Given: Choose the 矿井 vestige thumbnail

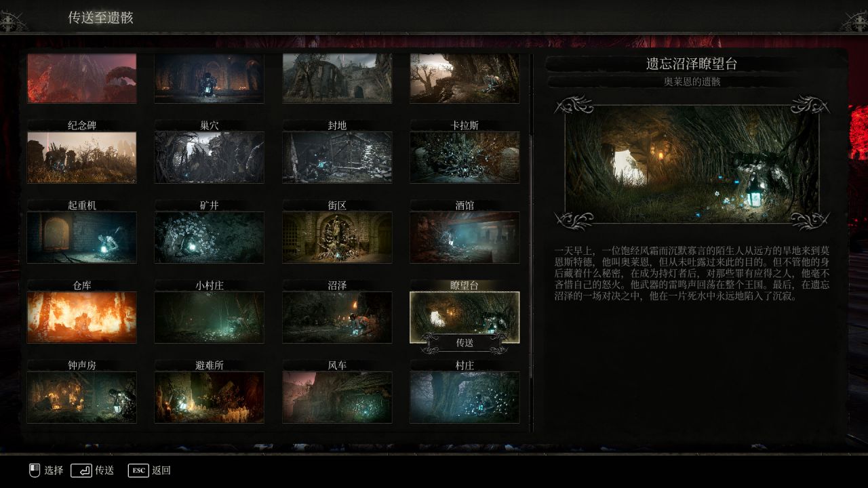Looking at the screenshot, I should click(x=210, y=237).
